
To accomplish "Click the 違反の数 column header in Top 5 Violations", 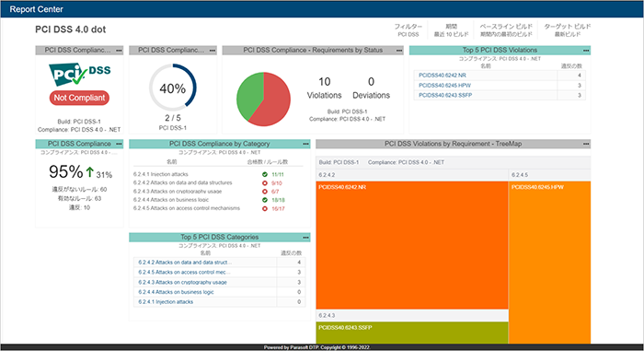I will (x=571, y=66).
